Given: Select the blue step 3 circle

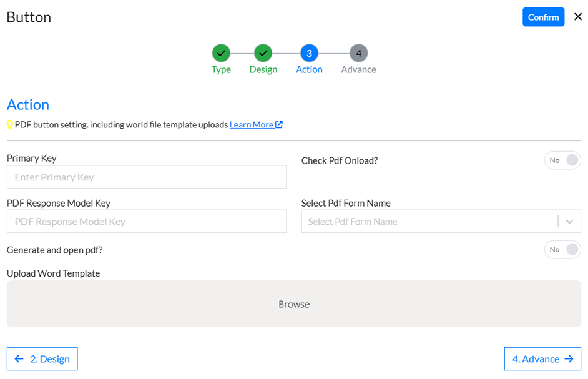Looking at the screenshot, I should pyautogui.click(x=310, y=53).
